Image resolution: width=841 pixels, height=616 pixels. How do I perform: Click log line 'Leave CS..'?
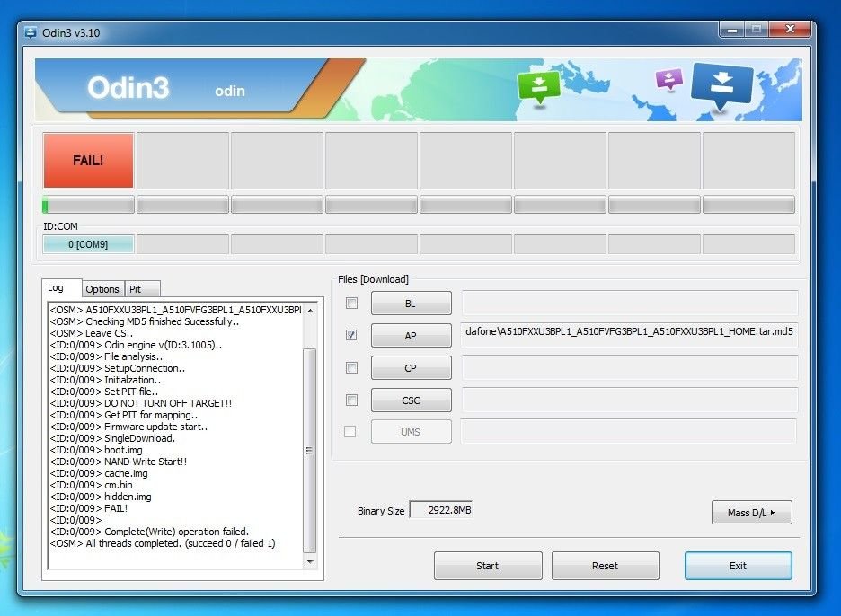[92, 333]
